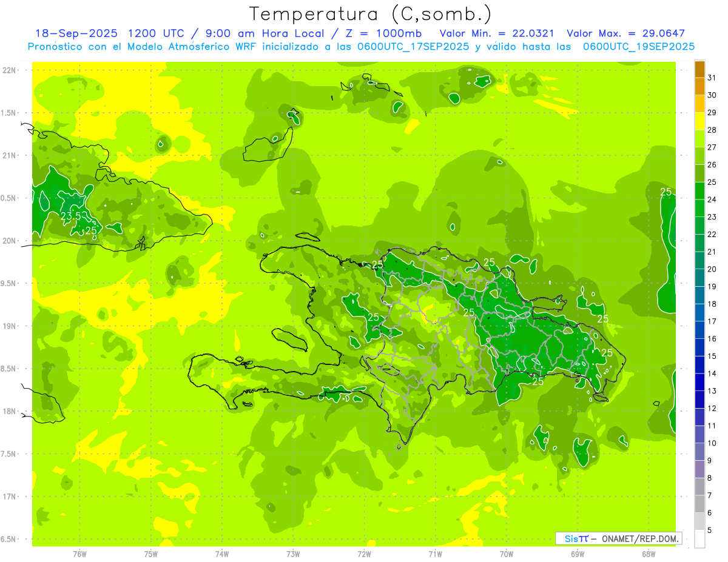Click the 76W longitude axis label
The height and width of the screenshot is (562, 728).
(x=79, y=554)
